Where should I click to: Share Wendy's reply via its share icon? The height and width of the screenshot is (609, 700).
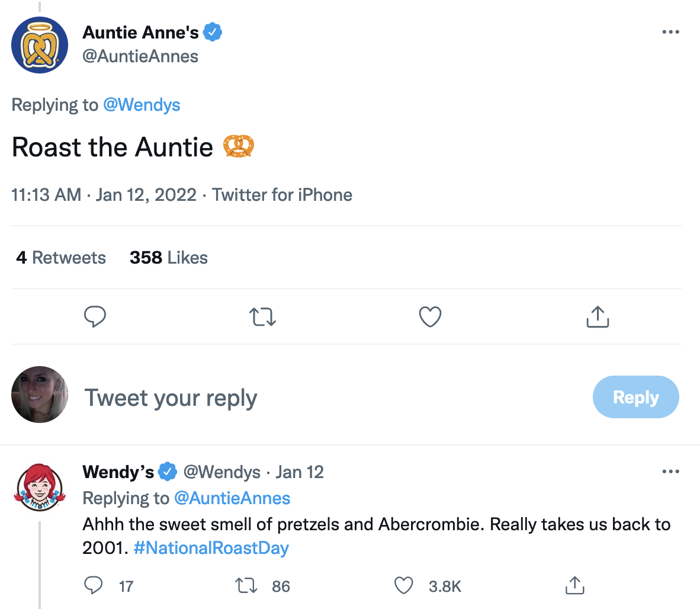pyautogui.click(x=574, y=585)
